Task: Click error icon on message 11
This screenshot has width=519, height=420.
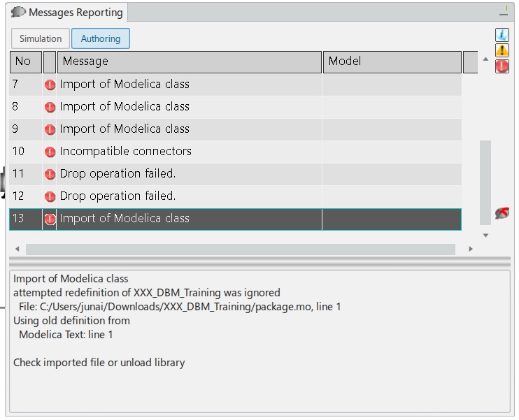Action: coord(50,174)
